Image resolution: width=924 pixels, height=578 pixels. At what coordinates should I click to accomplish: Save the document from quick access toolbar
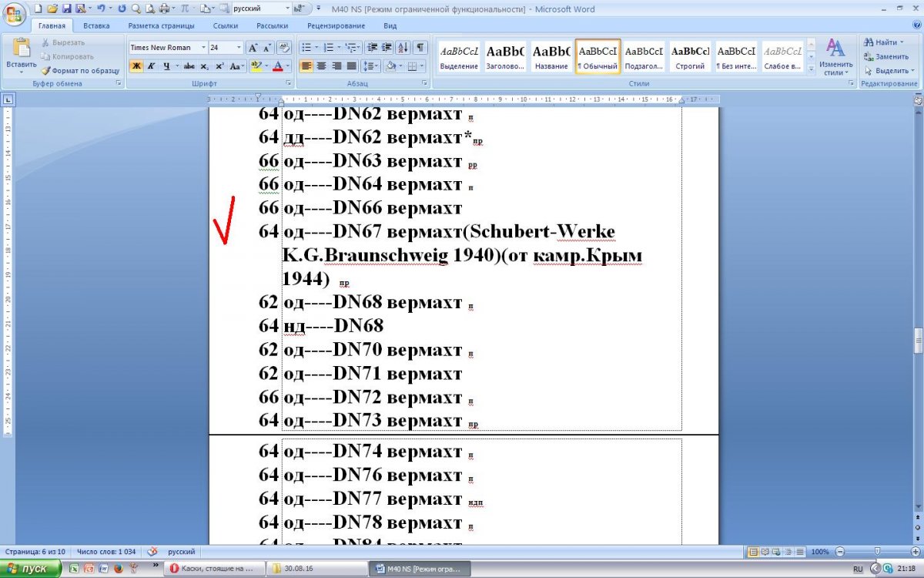[66, 8]
